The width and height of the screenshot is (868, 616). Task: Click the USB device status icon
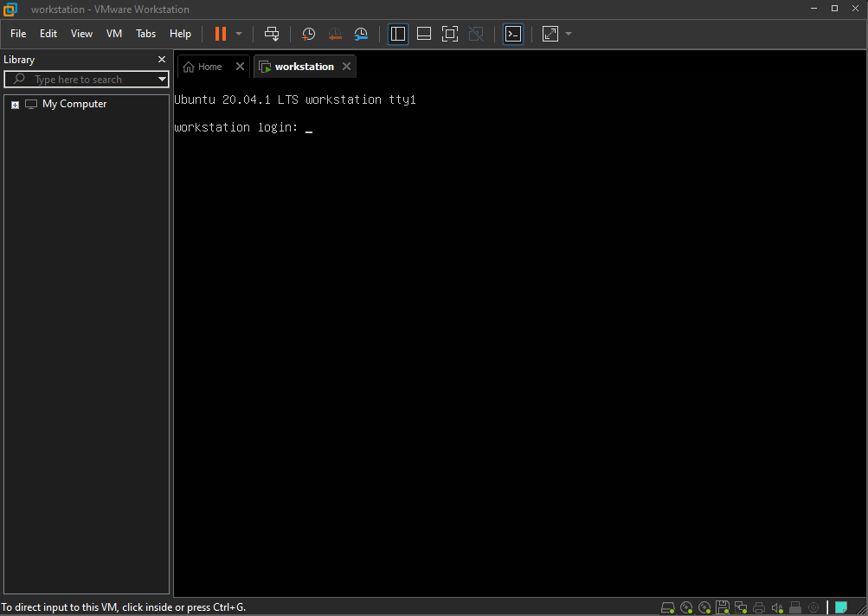(x=795, y=607)
